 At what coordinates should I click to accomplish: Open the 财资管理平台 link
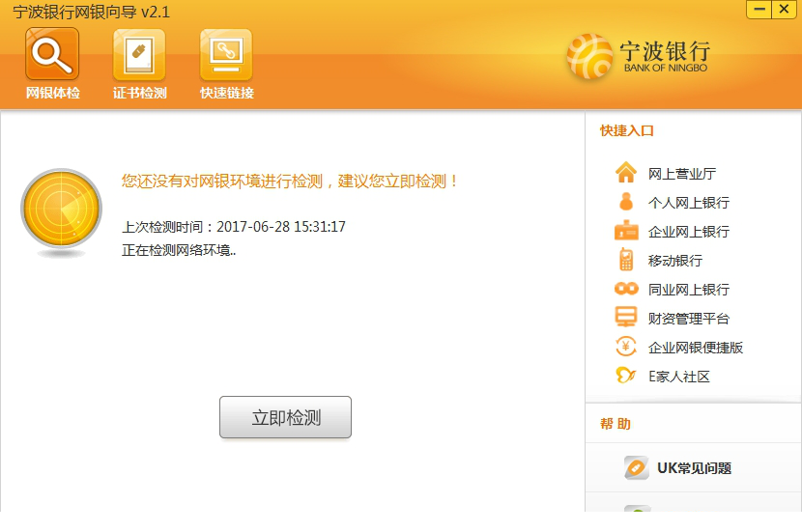coord(688,319)
